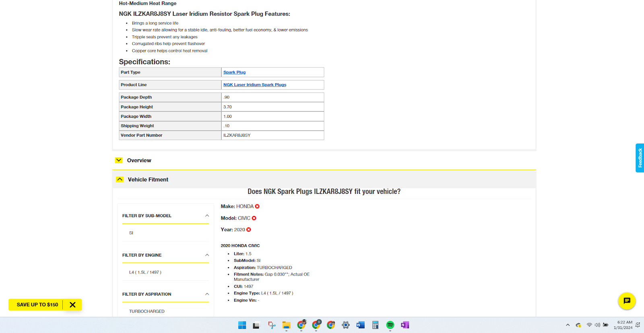Screen dimensions: 644x333
Task: Click the Specifications heading
Action: pos(144,62)
